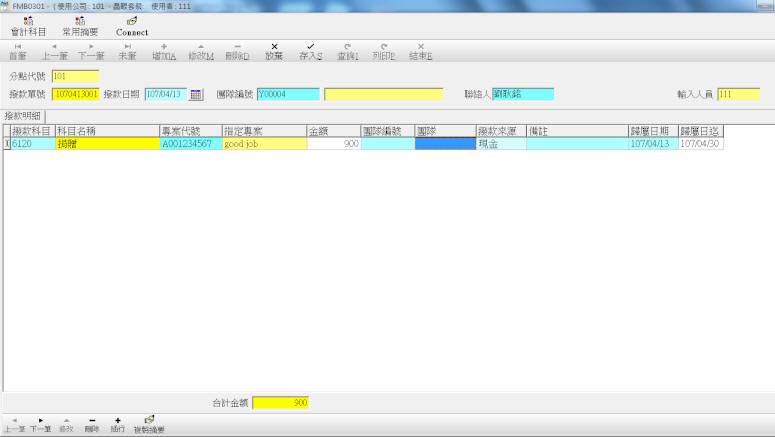Click the 聯絡人 input field
The image size is (775, 437).
[522, 94]
